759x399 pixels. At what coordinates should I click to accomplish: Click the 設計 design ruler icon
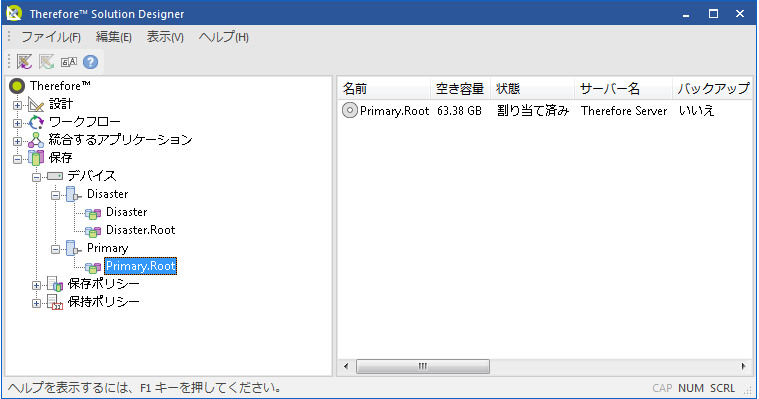click(36, 104)
